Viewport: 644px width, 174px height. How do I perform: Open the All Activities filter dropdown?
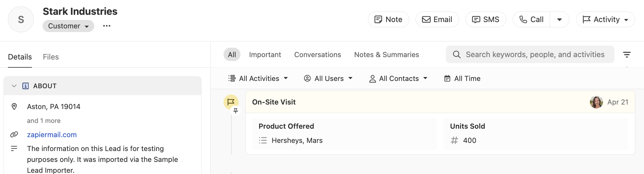click(x=258, y=79)
